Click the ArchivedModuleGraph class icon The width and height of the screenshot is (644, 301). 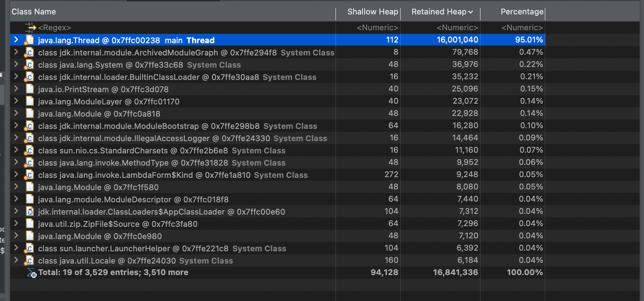click(29, 53)
